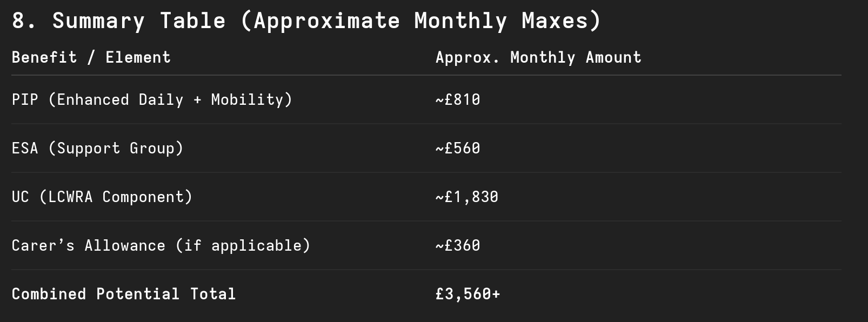Click the Combined Potential Total label
Image resolution: width=868 pixels, height=322 pixels.
click(x=124, y=294)
